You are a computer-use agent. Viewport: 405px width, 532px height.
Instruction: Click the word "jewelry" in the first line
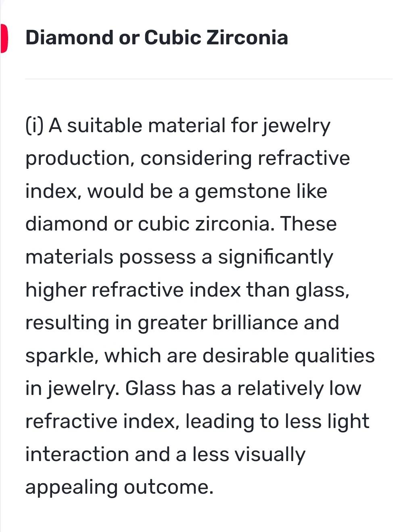[x=296, y=126]
